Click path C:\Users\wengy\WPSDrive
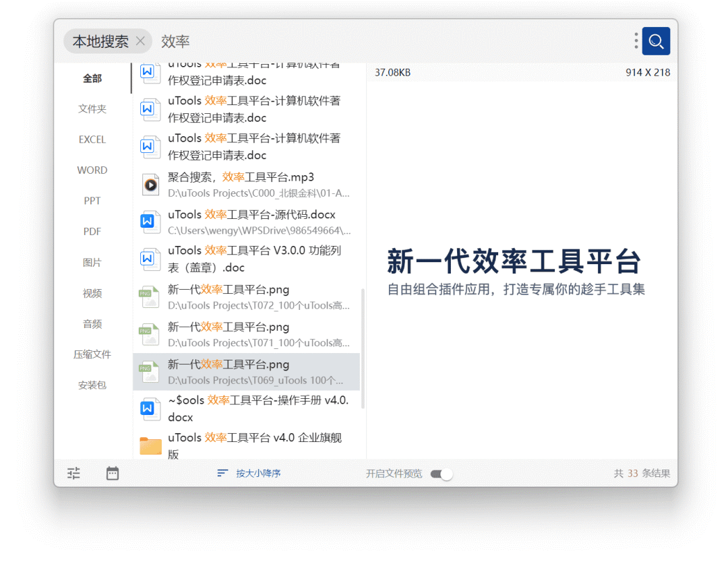This screenshot has width=728, height=572. click(259, 230)
